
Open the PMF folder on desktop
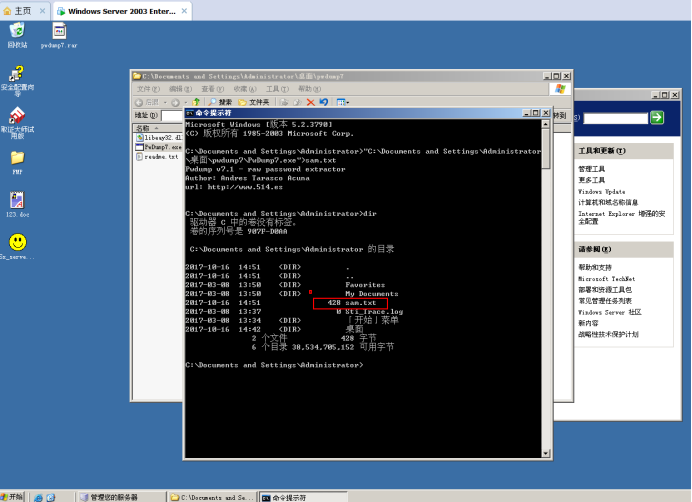point(17,162)
